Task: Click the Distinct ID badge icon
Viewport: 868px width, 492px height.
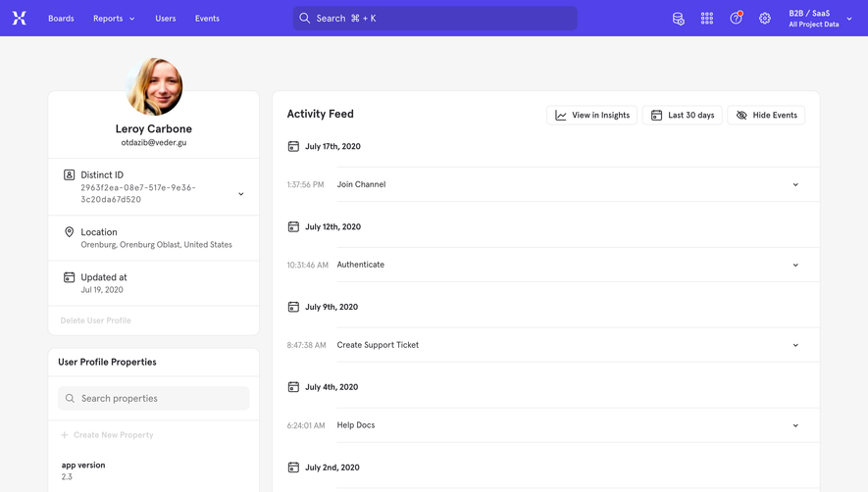Action: pyautogui.click(x=70, y=174)
